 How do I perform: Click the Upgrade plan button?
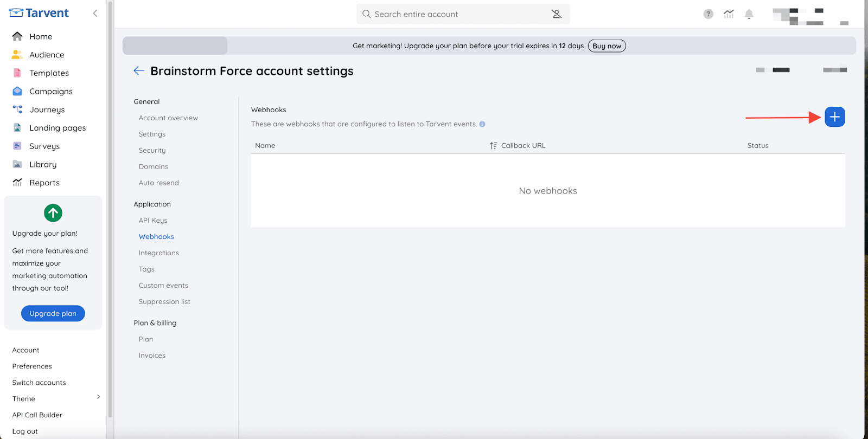(53, 313)
